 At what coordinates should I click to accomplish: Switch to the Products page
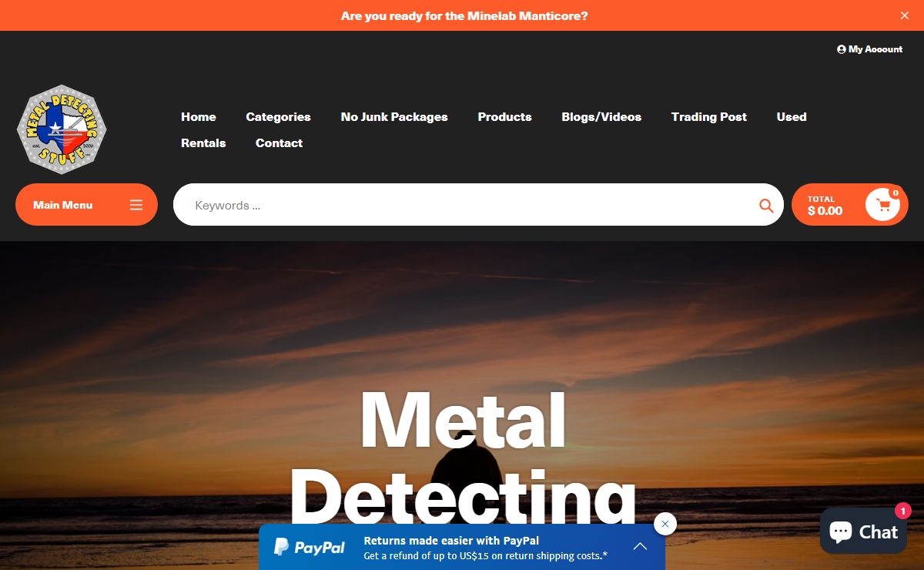pos(504,116)
